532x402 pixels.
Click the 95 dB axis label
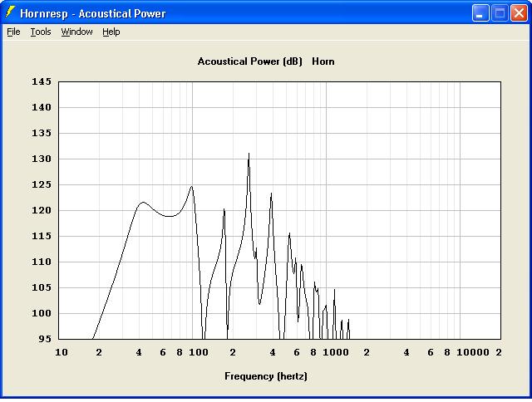coord(44,339)
